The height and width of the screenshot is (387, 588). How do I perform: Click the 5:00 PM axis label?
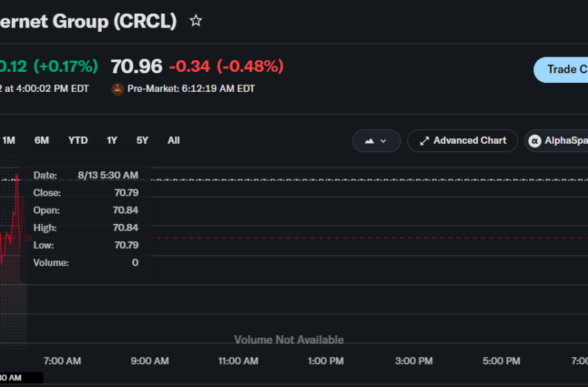(x=502, y=361)
